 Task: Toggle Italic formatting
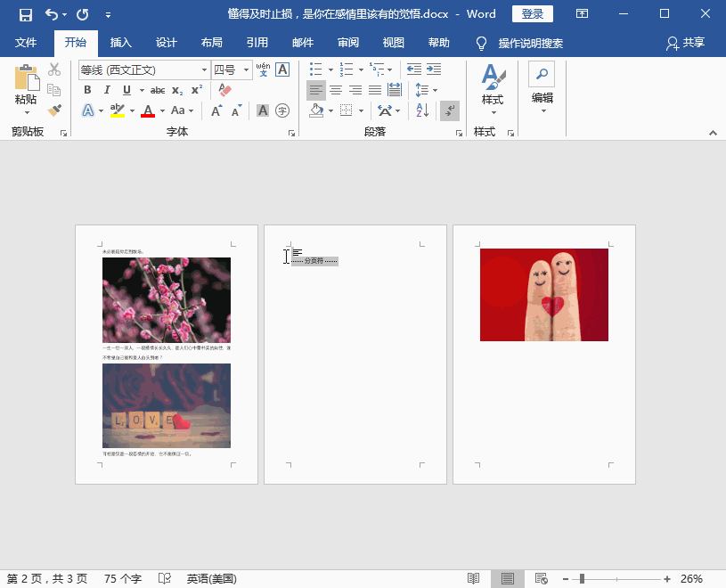107,90
